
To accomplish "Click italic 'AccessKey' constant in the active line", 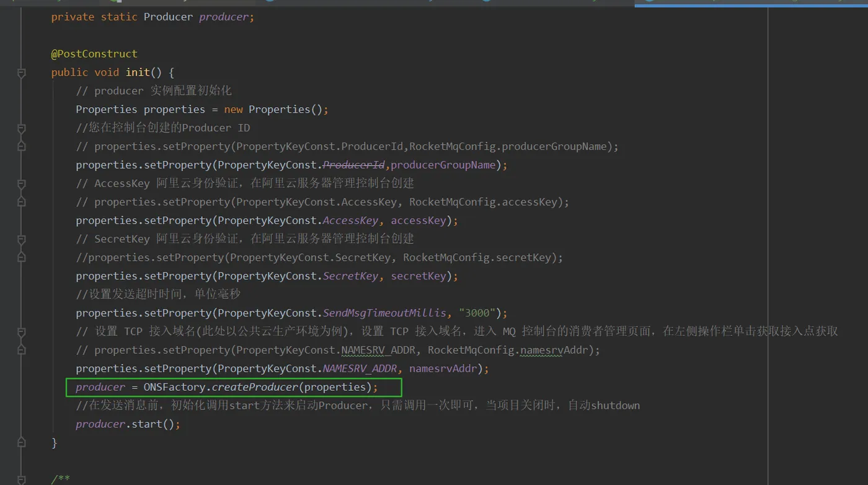I will point(350,221).
